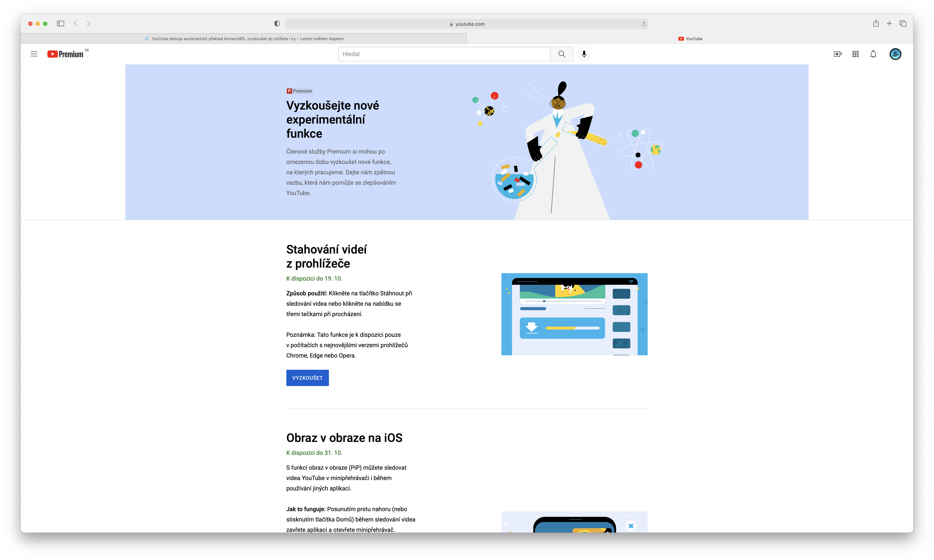Image resolution: width=934 pixels, height=560 pixels.
Task: Start voice search with microphone icon
Action: [584, 54]
